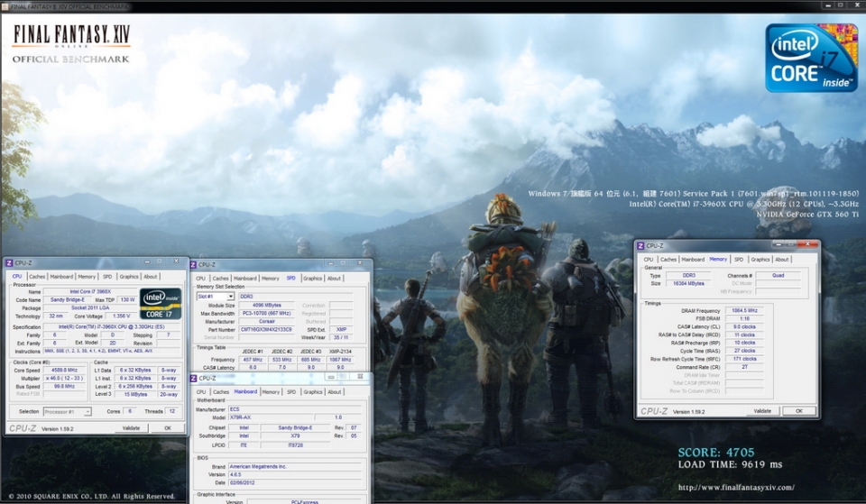The height and width of the screenshot is (504, 866).
Task: Click CPU-Z icon in the Memory window title bar
Action: (640, 245)
